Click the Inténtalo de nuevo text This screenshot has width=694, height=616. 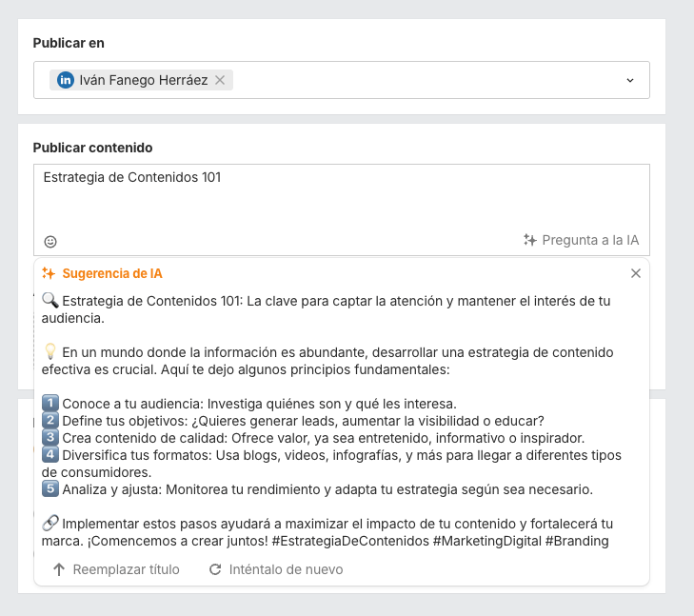pyautogui.click(x=286, y=569)
